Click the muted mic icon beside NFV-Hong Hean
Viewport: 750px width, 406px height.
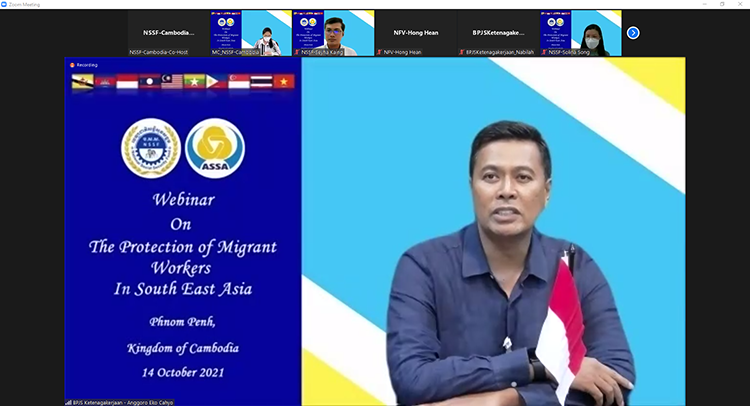(380, 52)
